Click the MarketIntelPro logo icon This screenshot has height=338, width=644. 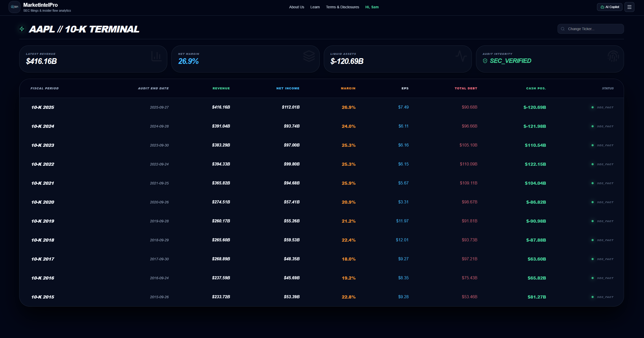tap(14, 7)
